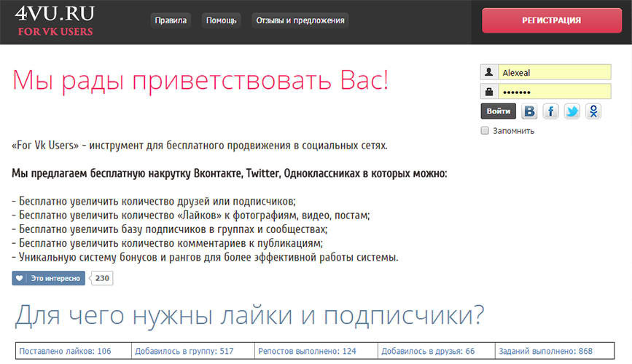The image size is (632, 364).
Task: Click the Это интересно like button
Action: (48, 278)
